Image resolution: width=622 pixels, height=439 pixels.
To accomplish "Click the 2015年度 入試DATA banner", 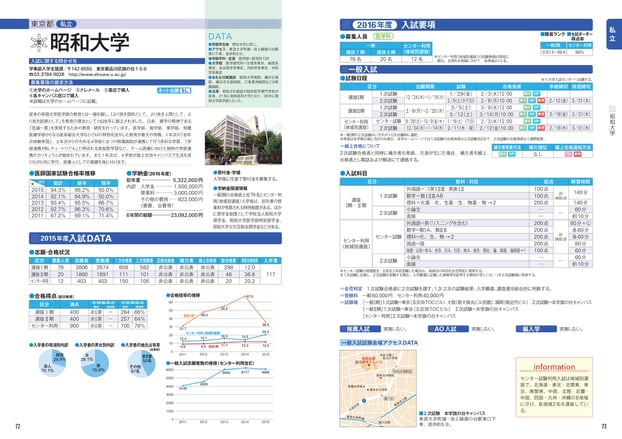I will point(155,238).
